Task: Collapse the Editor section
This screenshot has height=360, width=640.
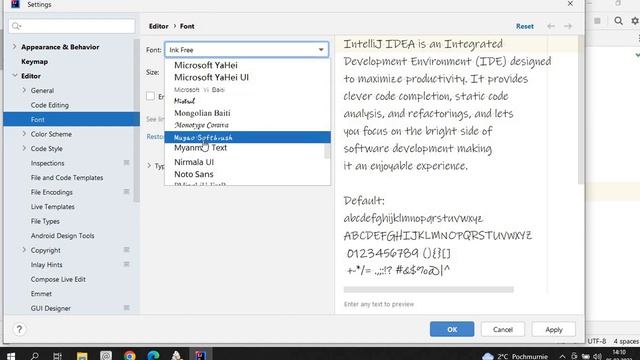Action: point(15,76)
